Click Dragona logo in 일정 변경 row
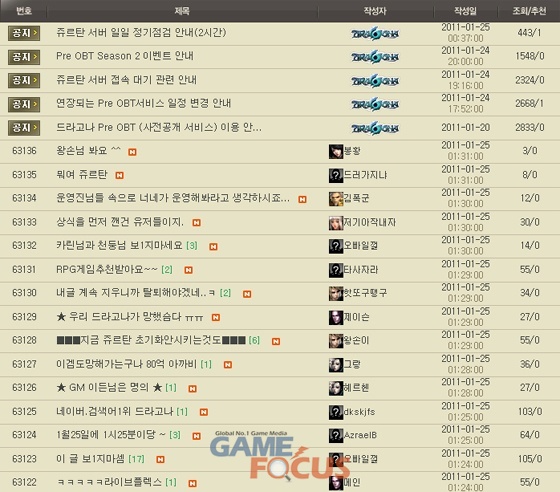 pos(375,104)
